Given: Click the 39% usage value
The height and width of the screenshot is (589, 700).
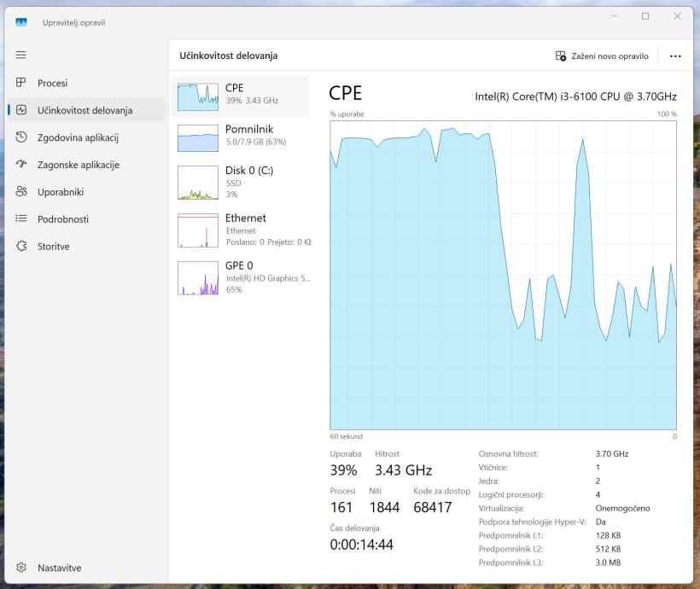Looking at the screenshot, I should tap(343, 470).
